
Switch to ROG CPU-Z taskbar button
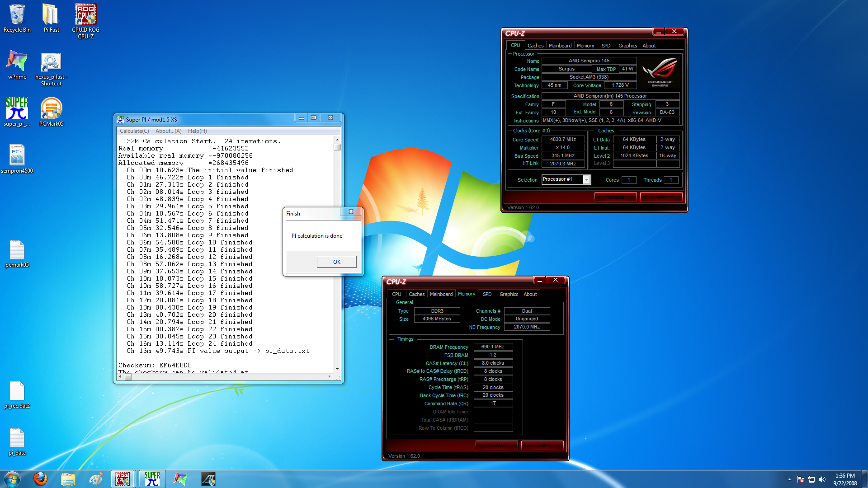[x=123, y=479]
